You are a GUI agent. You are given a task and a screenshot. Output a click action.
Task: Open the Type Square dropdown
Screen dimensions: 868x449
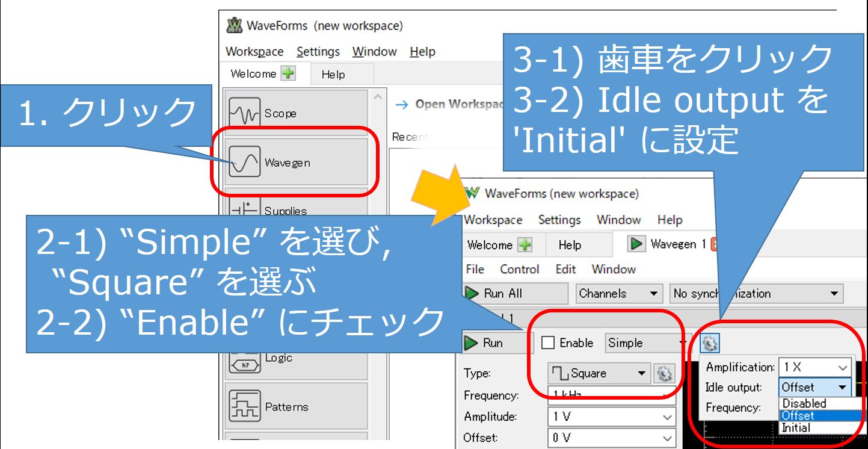click(599, 374)
